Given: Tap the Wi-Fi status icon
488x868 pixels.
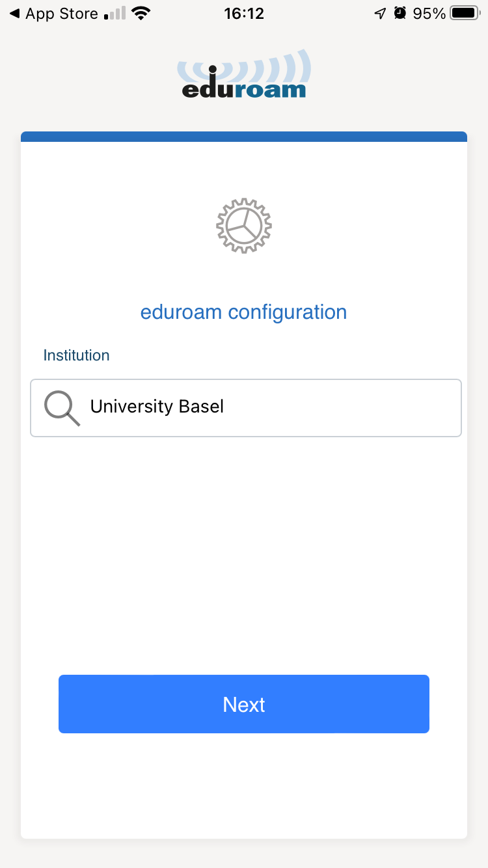Looking at the screenshot, I should 139,14.
